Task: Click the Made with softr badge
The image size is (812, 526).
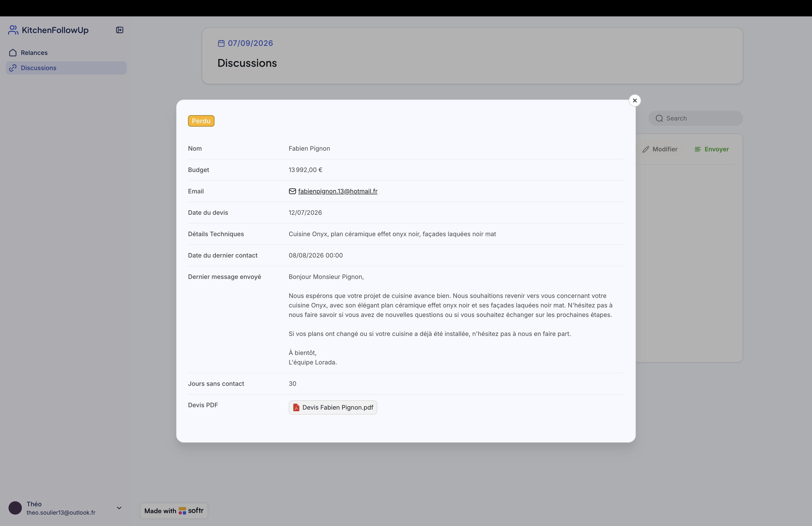Action: (174, 511)
